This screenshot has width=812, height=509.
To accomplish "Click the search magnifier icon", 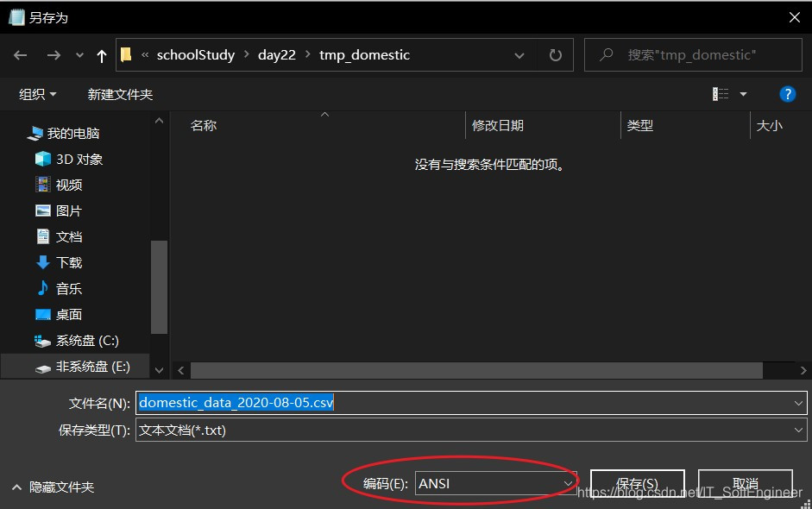I will coord(607,54).
